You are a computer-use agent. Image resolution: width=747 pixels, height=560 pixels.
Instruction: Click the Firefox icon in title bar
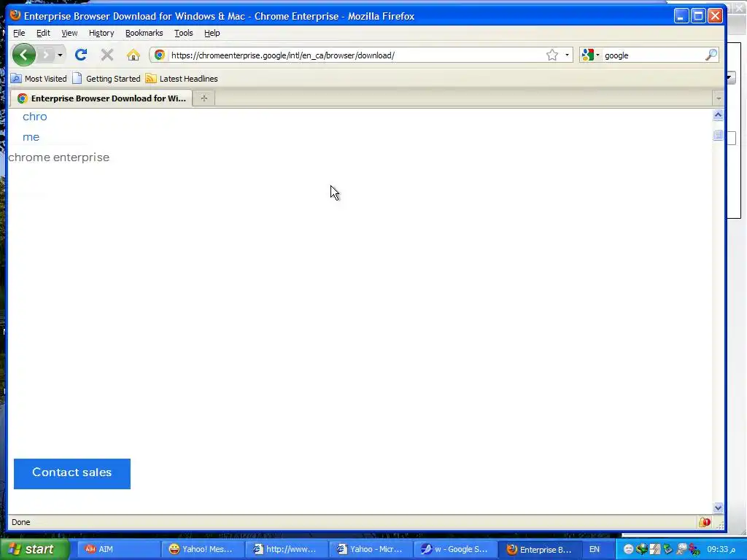coord(15,15)
